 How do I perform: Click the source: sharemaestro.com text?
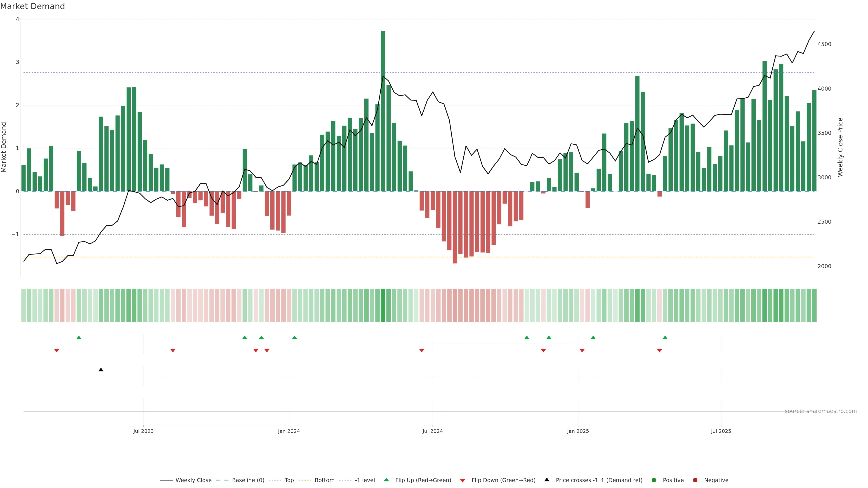pyautogui.click(x=821, y=411)
